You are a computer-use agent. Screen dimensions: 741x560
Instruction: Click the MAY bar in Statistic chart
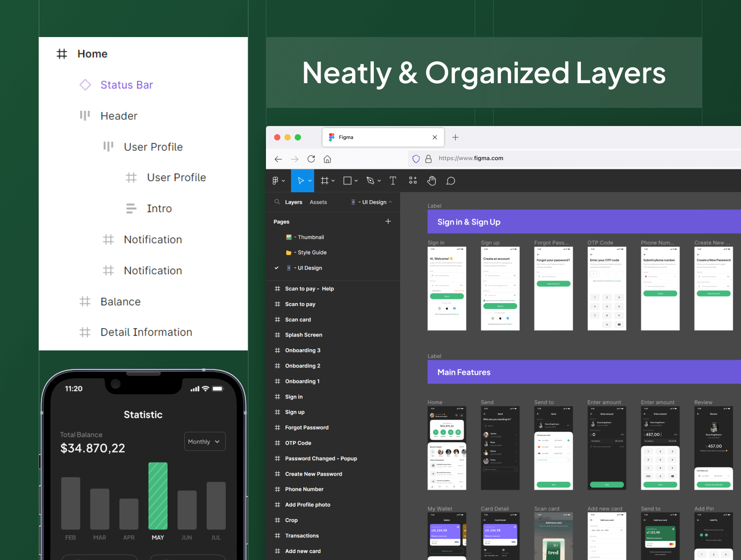[158, 496]
